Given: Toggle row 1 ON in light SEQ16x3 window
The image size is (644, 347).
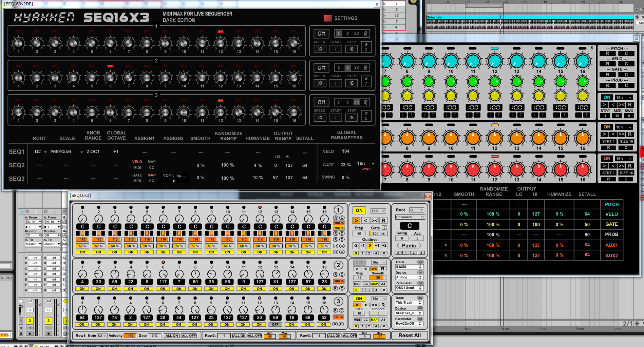Looking at the screenshot, I should click(x=359, y=210).
